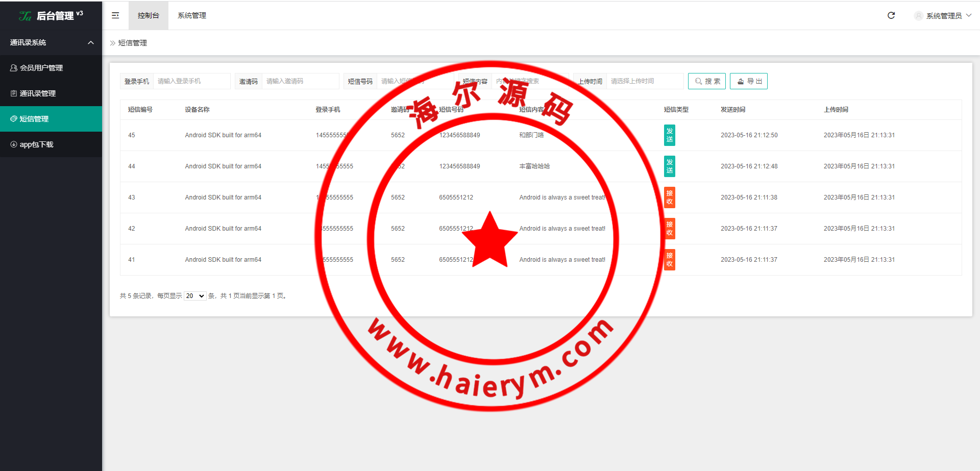980x471 pixels.
Task: Click the 搜索 search button
Action: pyautogui.click(x=707, y=81)
